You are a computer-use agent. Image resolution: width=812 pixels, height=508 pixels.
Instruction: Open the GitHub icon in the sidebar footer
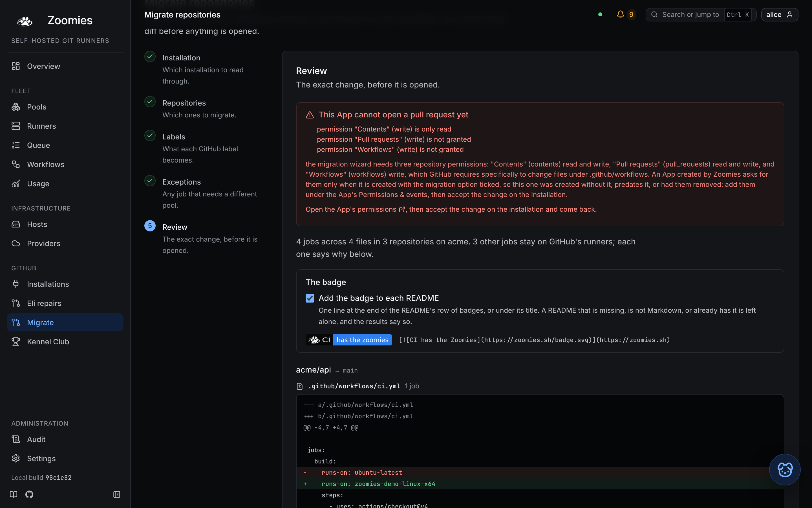[29, 494]
